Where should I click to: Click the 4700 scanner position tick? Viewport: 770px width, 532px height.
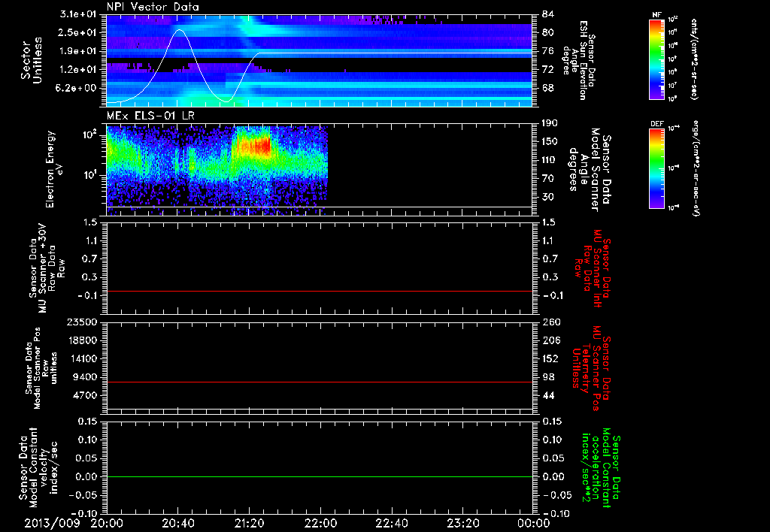84,395
